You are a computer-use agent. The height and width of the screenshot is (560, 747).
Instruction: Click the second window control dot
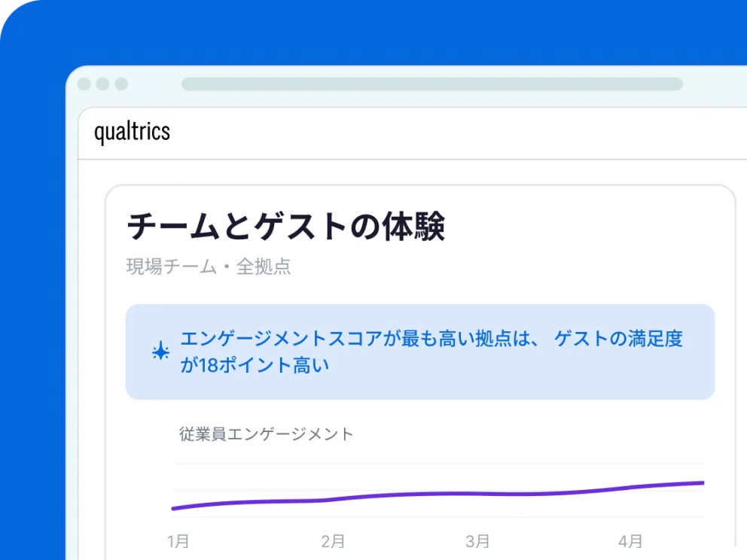[x=103, y=84]
